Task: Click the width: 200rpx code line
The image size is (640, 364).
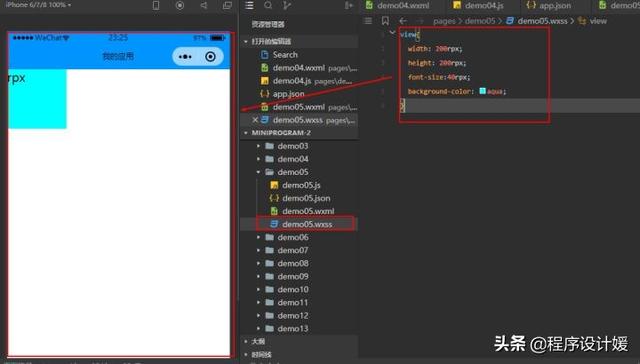Action: pyautogui.click(x=435, y=49)
